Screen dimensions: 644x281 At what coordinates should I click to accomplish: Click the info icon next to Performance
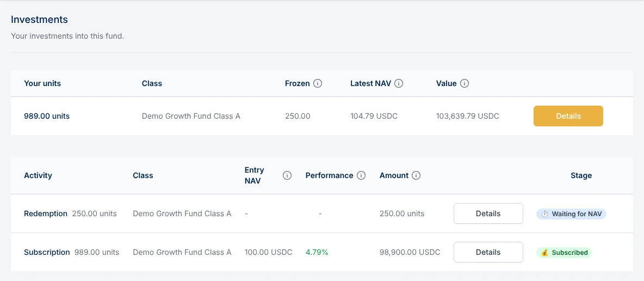coord(361,176)
